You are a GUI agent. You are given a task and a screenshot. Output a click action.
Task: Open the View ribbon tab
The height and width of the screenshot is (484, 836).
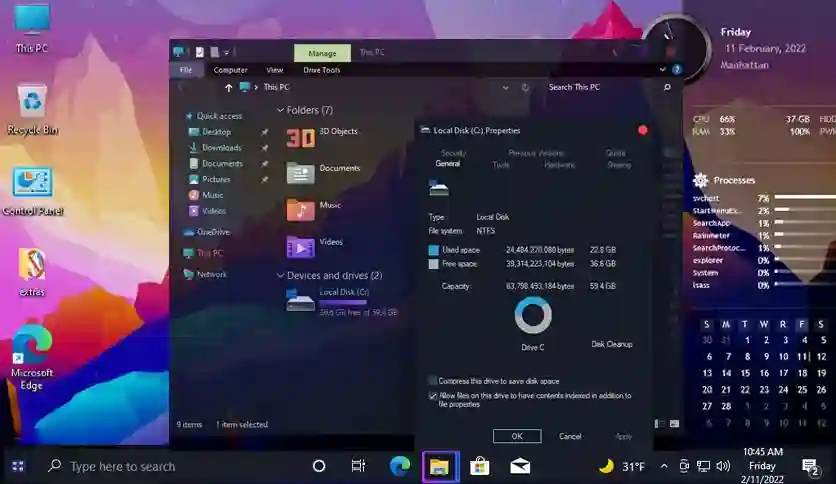point(275,70)
